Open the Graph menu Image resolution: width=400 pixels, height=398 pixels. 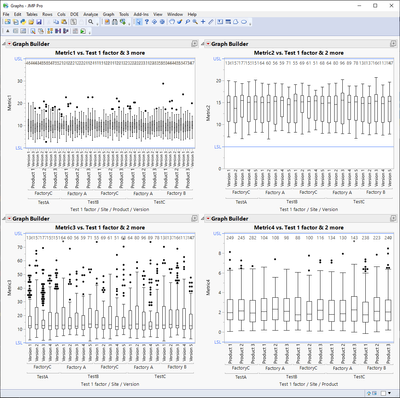[x=109, y=14]
